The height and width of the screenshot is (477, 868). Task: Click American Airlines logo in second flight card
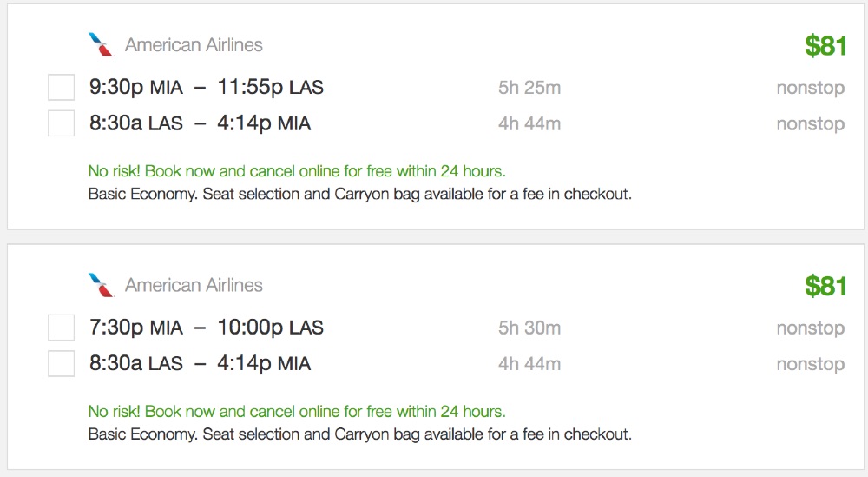click(x=101, y=284)
